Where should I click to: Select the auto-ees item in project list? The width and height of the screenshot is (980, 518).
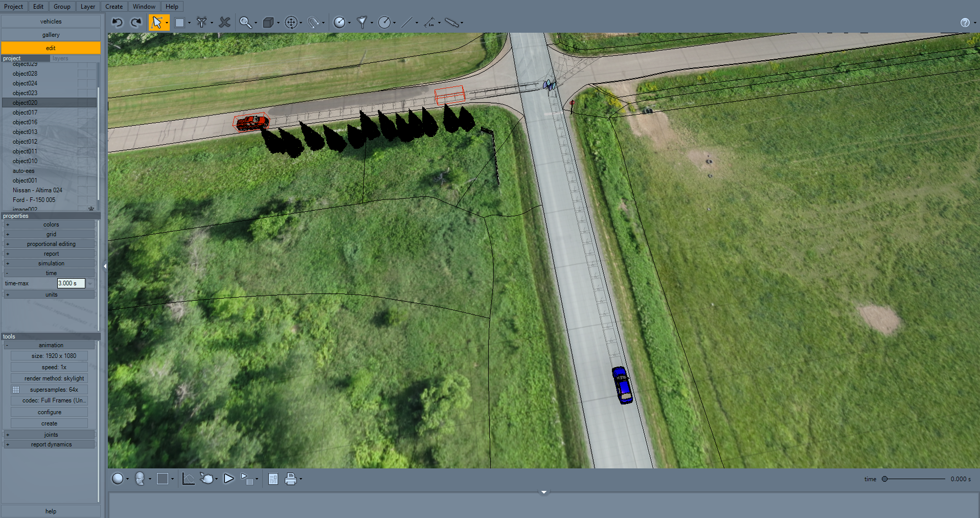pos(24,171)
